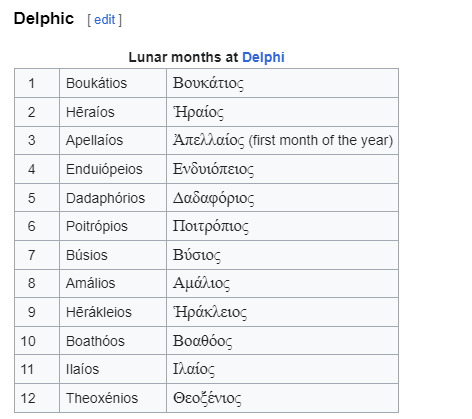472x419 pixels.
Task: Click the Búsios cell in row 7
Action: coord(113,255)
